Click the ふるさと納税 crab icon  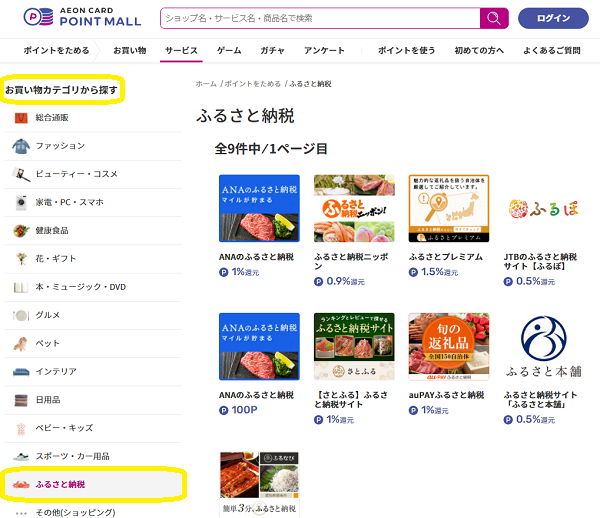(x=21, y=485)
